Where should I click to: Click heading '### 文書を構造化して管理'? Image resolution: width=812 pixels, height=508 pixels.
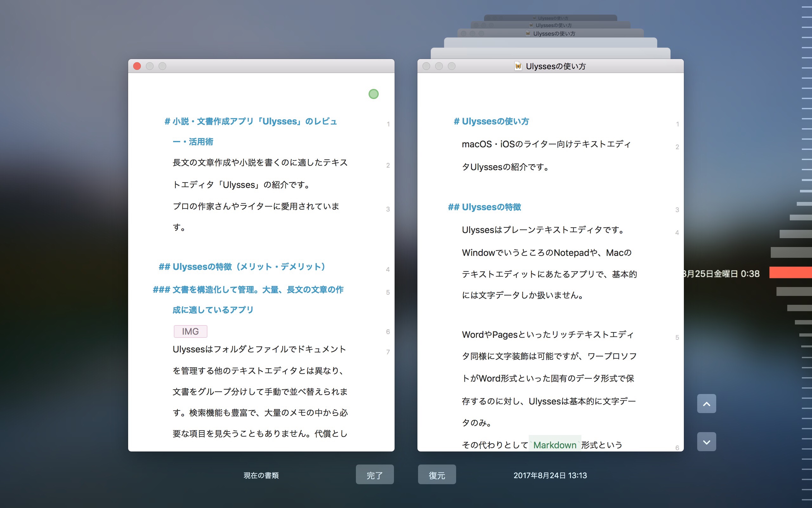pos(248,300)
